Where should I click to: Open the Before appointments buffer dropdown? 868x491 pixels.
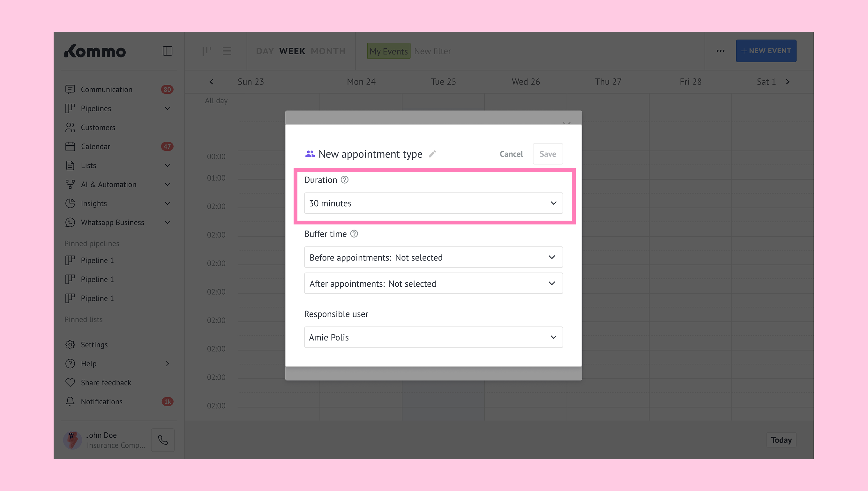click(433, 257)
